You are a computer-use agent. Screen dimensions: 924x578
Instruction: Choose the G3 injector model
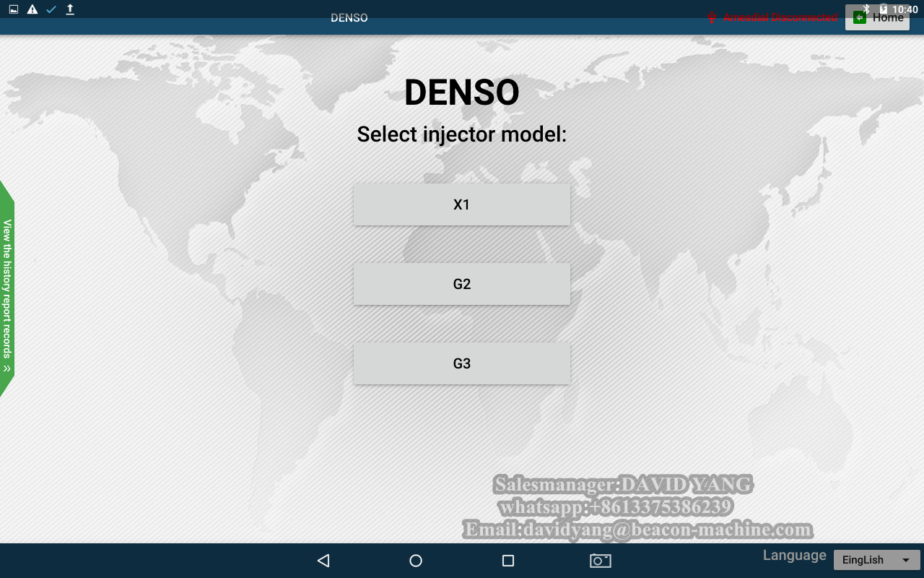pos(462,363)
